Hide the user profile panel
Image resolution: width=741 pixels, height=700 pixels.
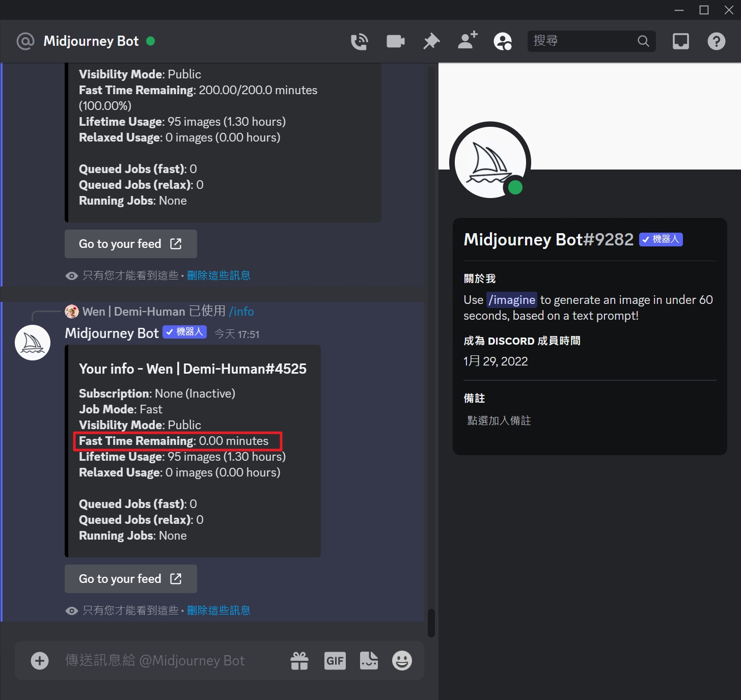tap(503, 41)
